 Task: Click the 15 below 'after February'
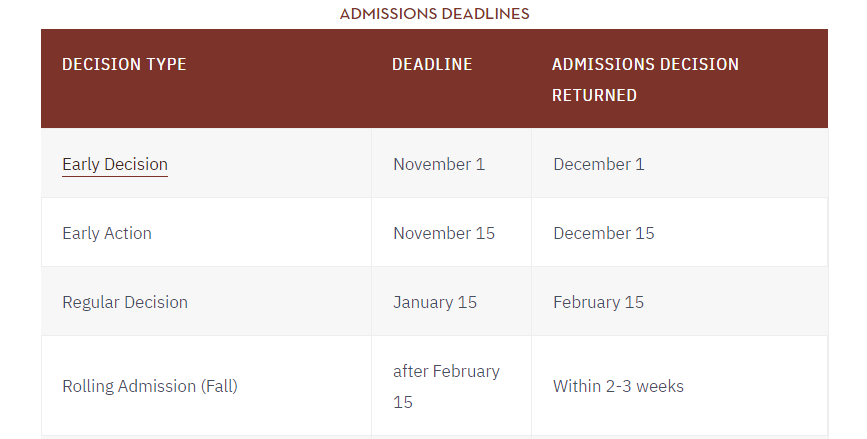tap(402, 402)
